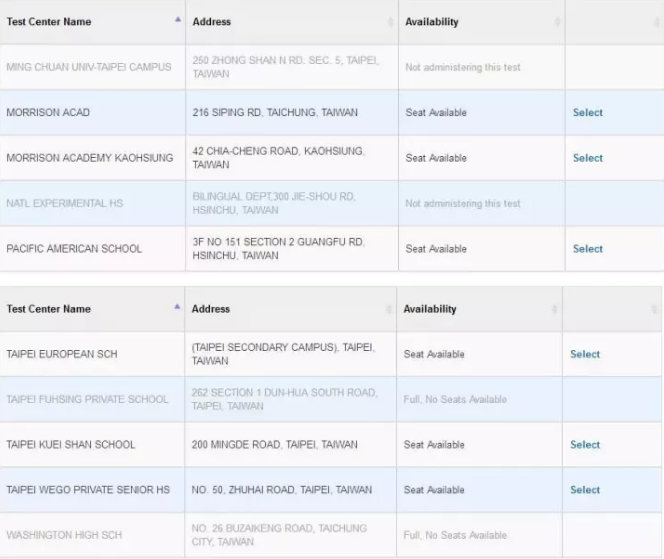Sort top table by Availability sort icon

coord(557,22)
